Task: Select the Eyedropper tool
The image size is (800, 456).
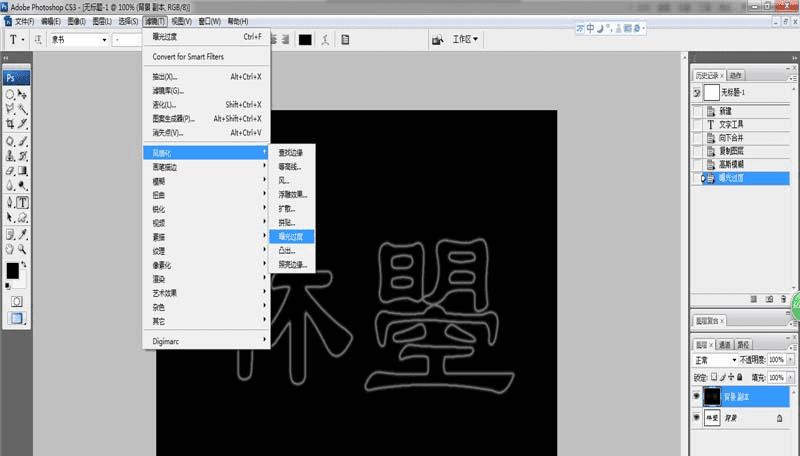Action: 22,235
